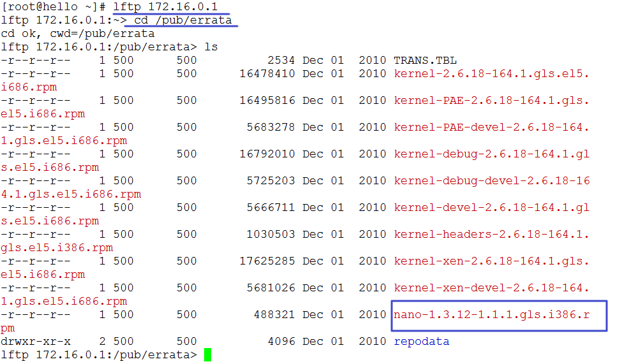Click the kernel-xen-devel-2.6.18-164. file name
622x364 pixels.
pyautogui.click(x=491, y=288)
